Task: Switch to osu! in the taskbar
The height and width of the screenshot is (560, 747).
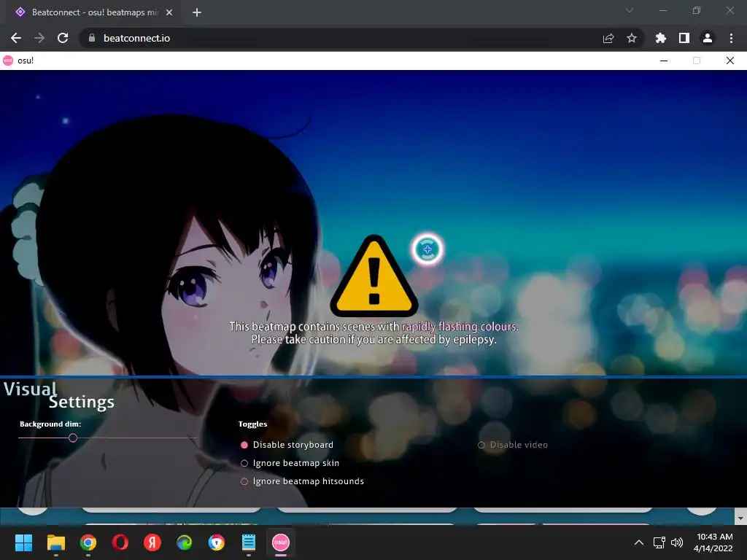Action: pyautogui.click(x=281, y=542)
